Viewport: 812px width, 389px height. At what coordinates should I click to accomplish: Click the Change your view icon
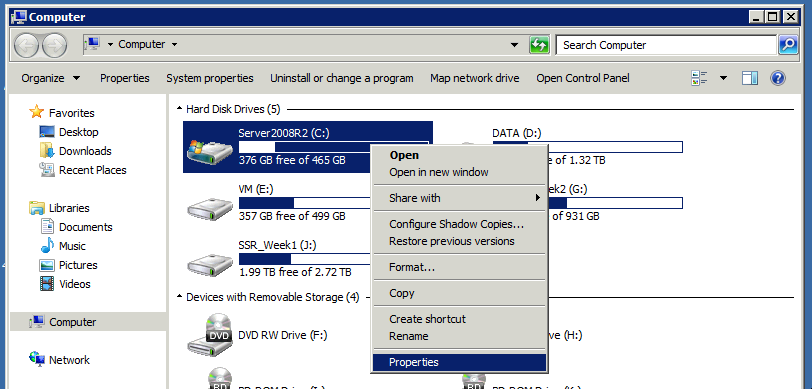pyautogui.click(x=700, y=78)
